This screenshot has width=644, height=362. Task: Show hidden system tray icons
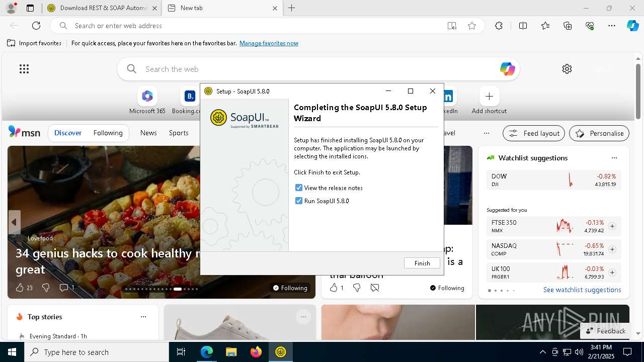tap(542, 352)
